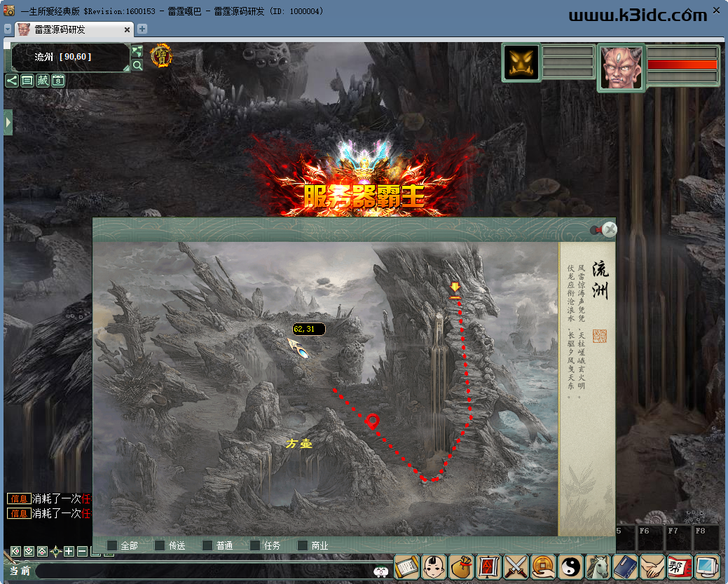Click the 藏 collection icon
The image size is (728, 584).
point(43,81)
